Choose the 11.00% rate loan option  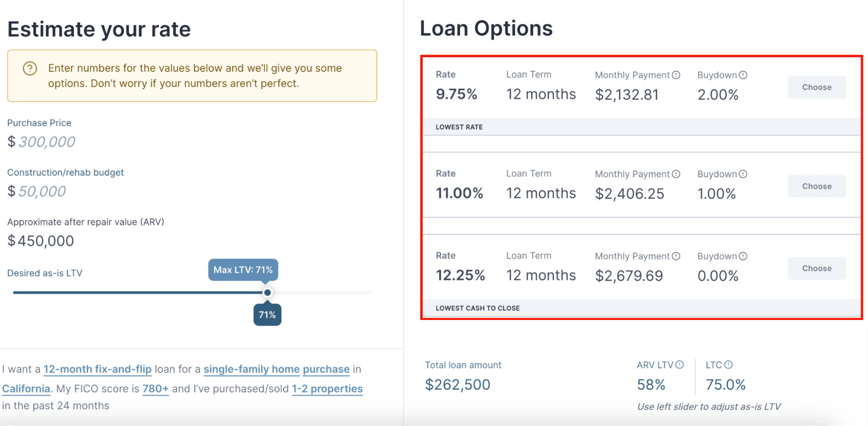point(816,186)
